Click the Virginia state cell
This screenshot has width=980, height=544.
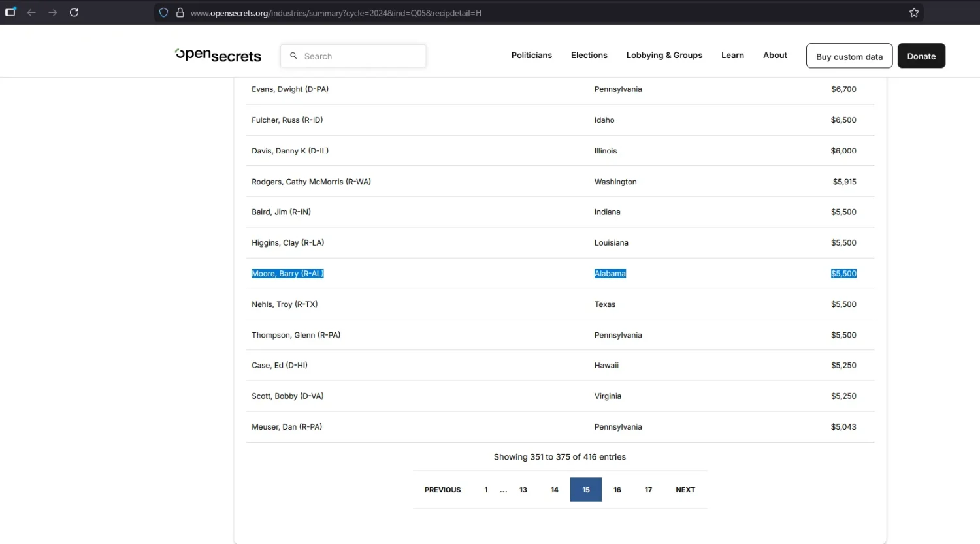click(x=608, y=396)
